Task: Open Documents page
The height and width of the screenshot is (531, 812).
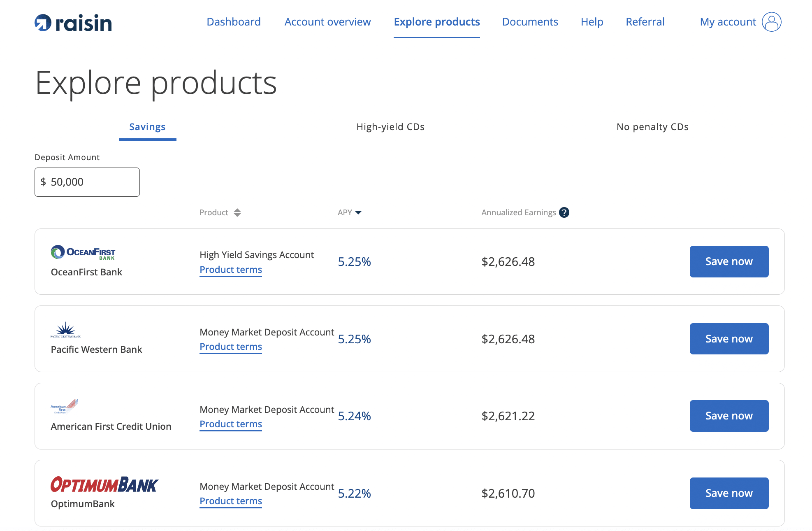Action: pos(530,22)
